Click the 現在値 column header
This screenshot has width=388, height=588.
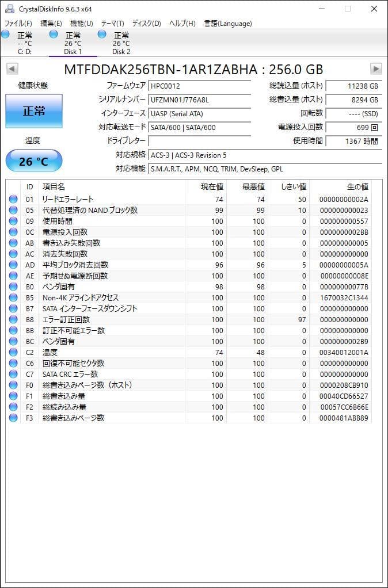point(206,187)
